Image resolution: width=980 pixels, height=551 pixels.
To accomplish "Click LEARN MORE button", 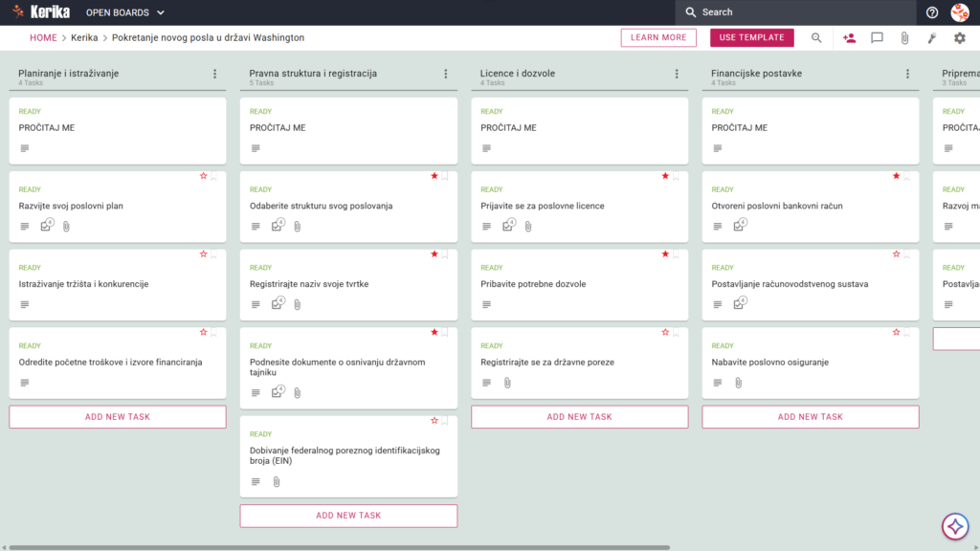I will (658, 37).
